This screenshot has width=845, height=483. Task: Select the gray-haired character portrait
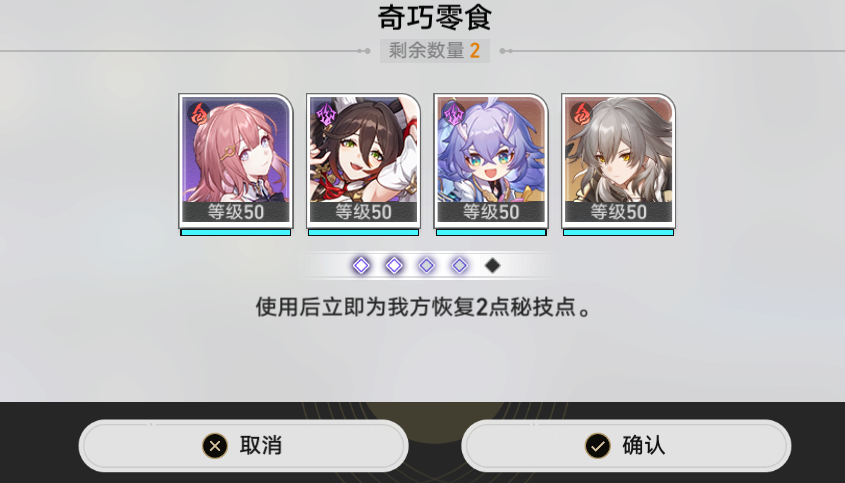point(618,161)
